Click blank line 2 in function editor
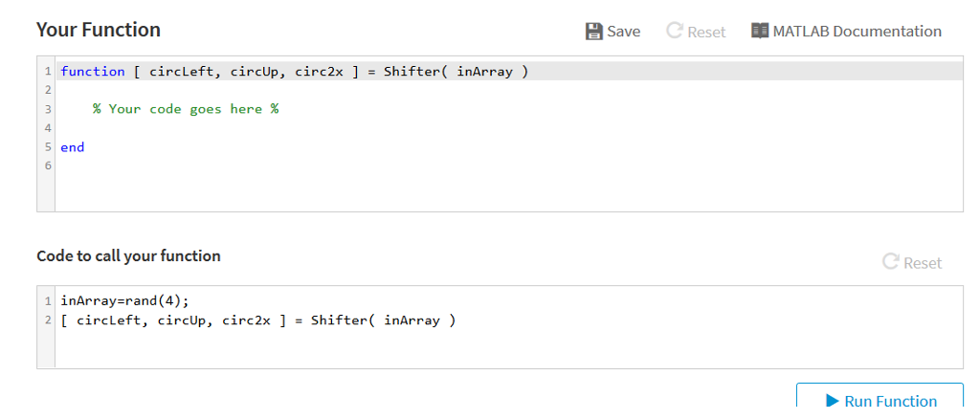 [509, 90]
